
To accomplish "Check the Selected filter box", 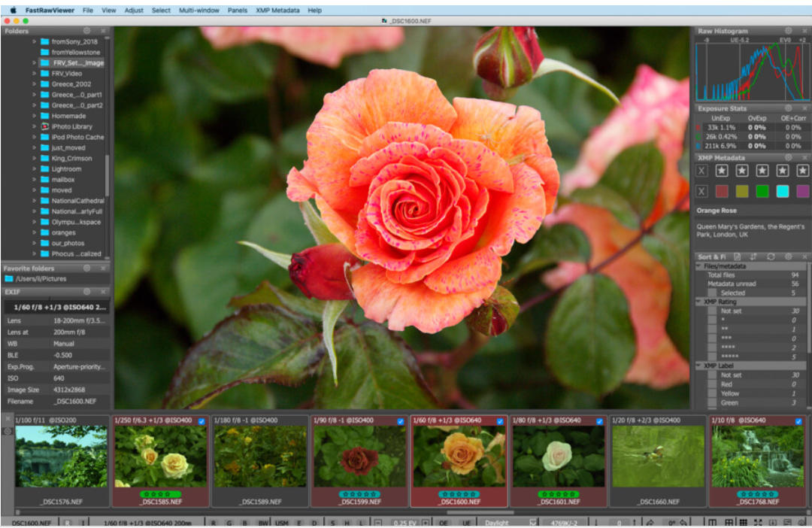I will [712, 293].
